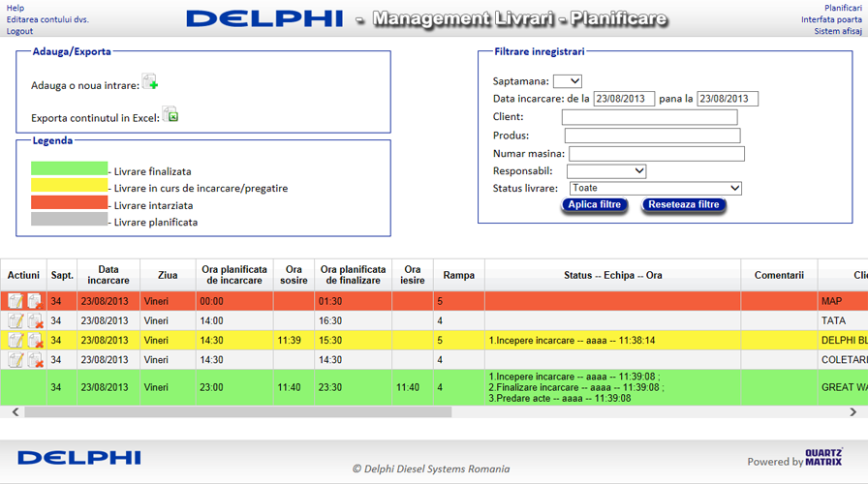Screen dimensions: 868x484
Task: Edit the COLETARI delivery row
Action: [x=15, y=359]
